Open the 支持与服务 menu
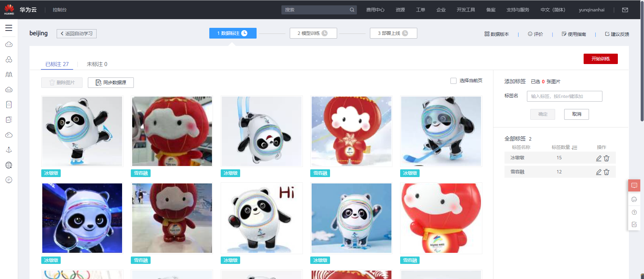 518,10
